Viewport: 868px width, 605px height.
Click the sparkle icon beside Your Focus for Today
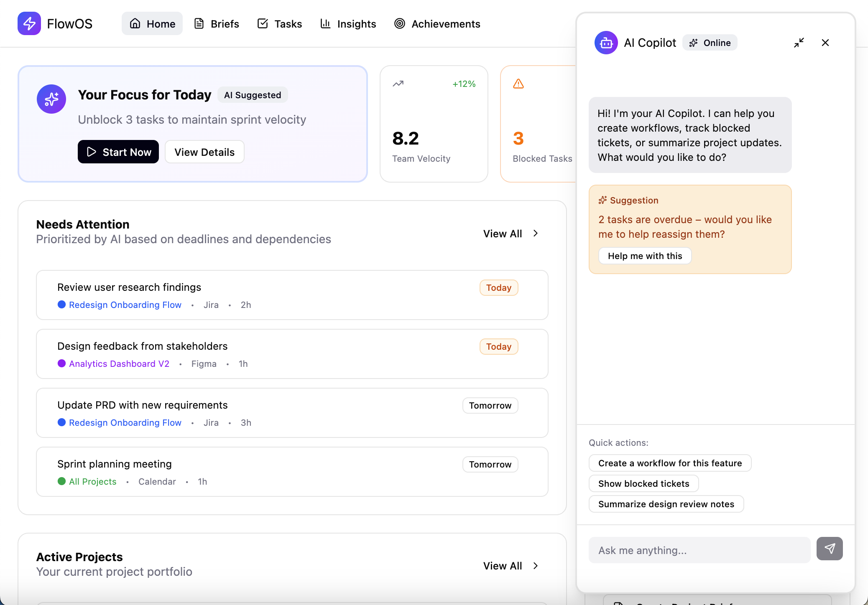51,99
